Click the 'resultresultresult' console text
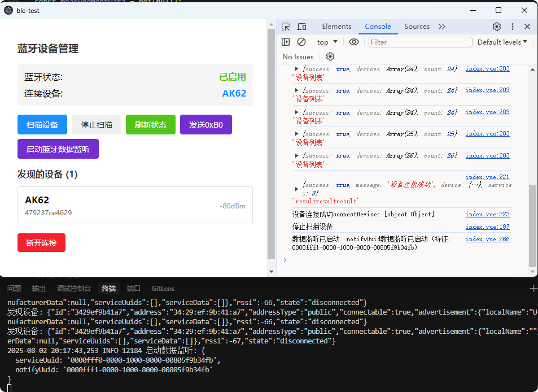Viewport: 538px width, 392px height. 325,201
